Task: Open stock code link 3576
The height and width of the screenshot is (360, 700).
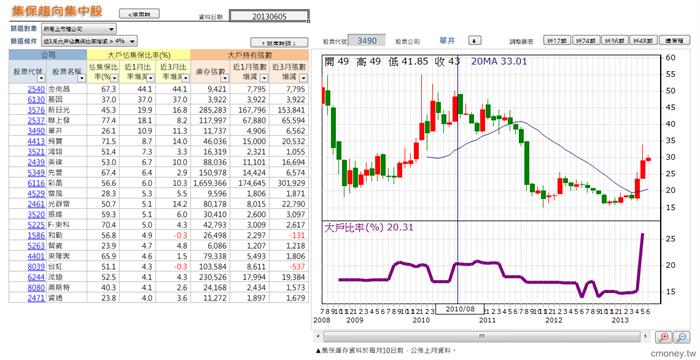Action: 36,109
